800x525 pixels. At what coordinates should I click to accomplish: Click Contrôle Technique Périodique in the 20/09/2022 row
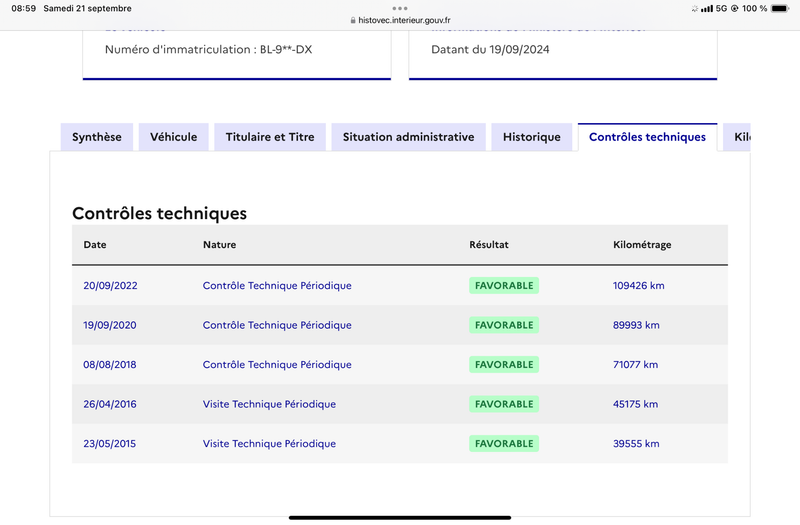tap(277, 286)
